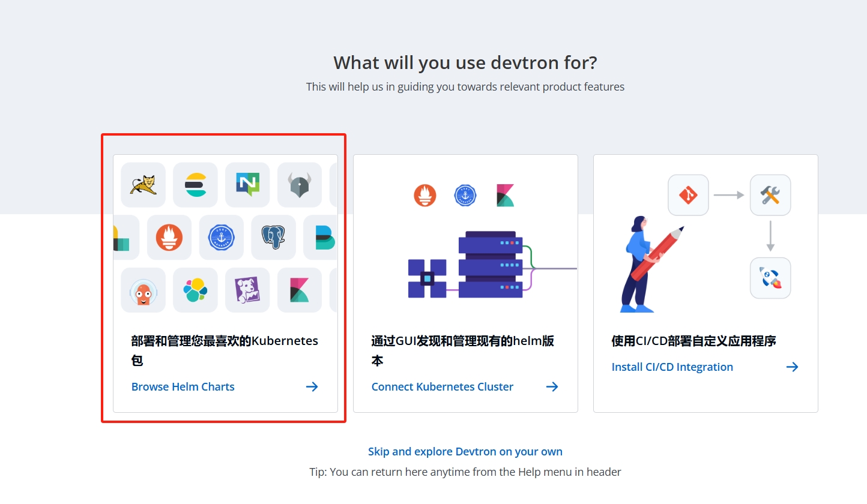Viewport: 867px width, 504px height.
Task: Click the Datadog purple dog icon
Action: pos(247,290)
